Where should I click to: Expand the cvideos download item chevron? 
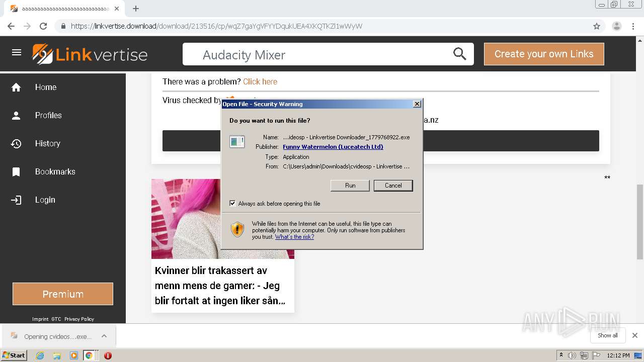pos(104,336)
